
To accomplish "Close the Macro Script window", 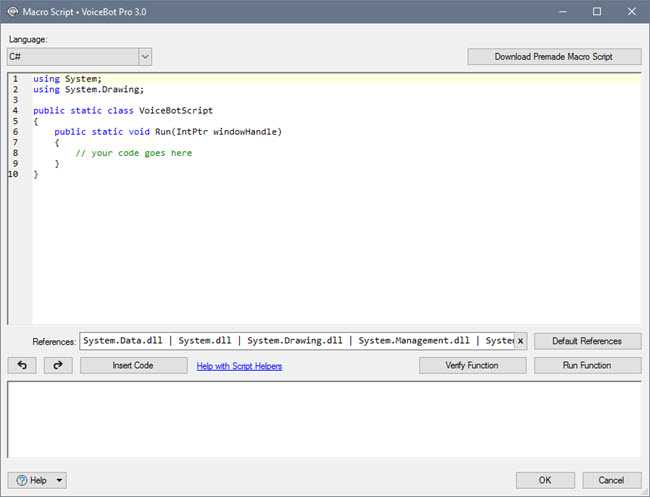I will (x=632, y=12).
